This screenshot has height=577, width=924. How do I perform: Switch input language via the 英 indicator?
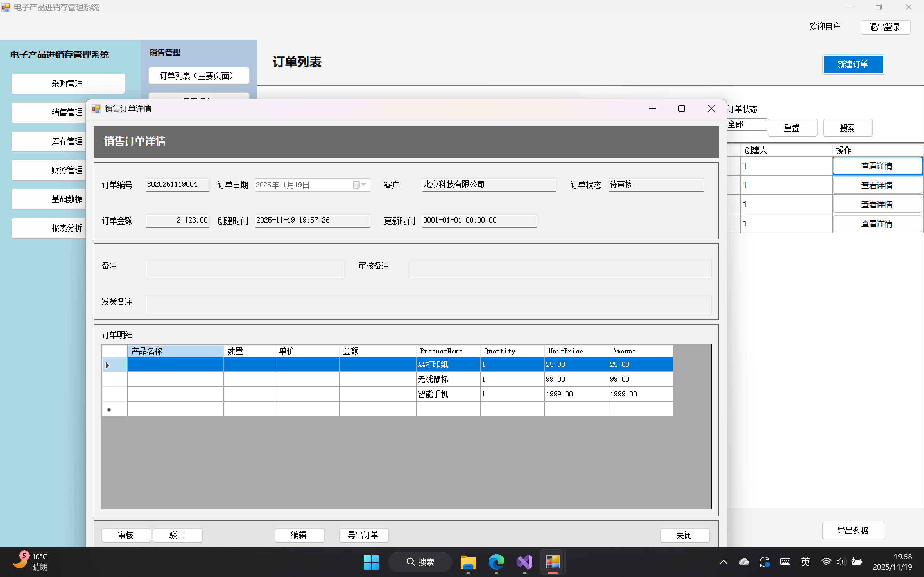806,562
